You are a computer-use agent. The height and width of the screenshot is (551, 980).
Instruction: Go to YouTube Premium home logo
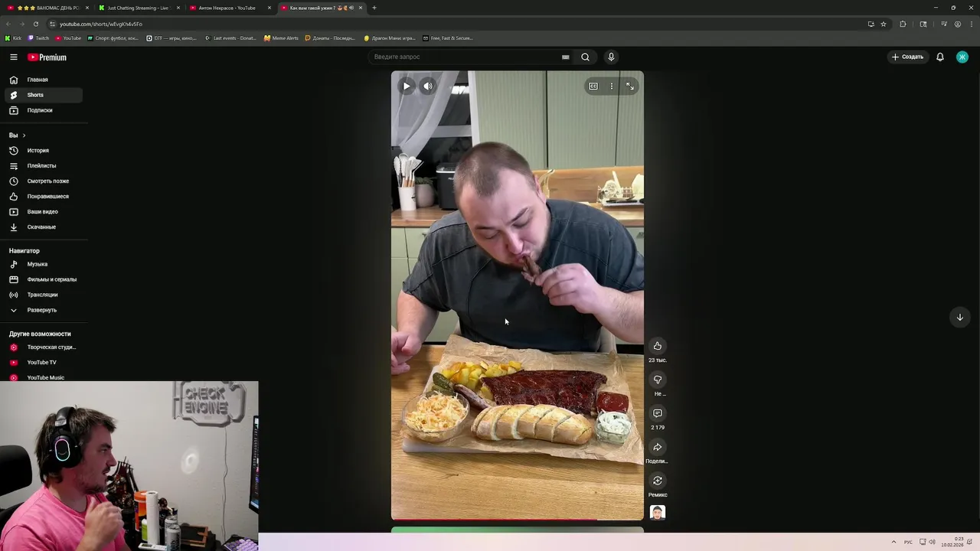point(47,57)
